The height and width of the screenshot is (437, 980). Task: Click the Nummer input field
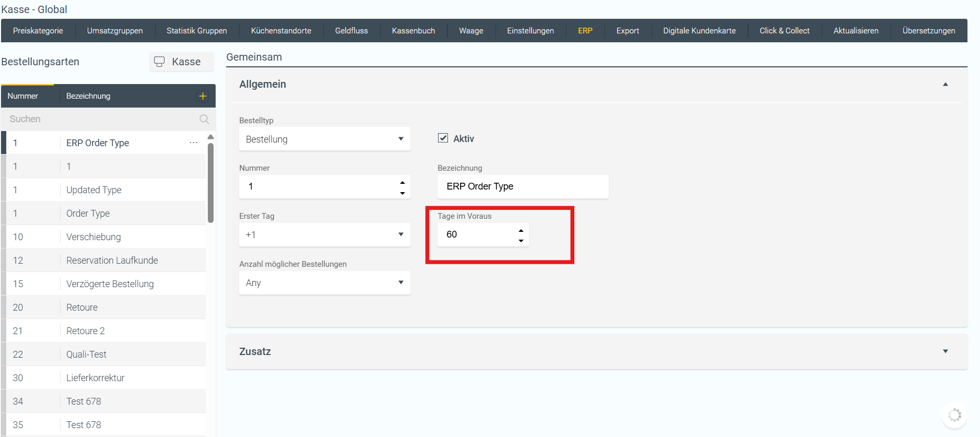(x=325, y=186)
